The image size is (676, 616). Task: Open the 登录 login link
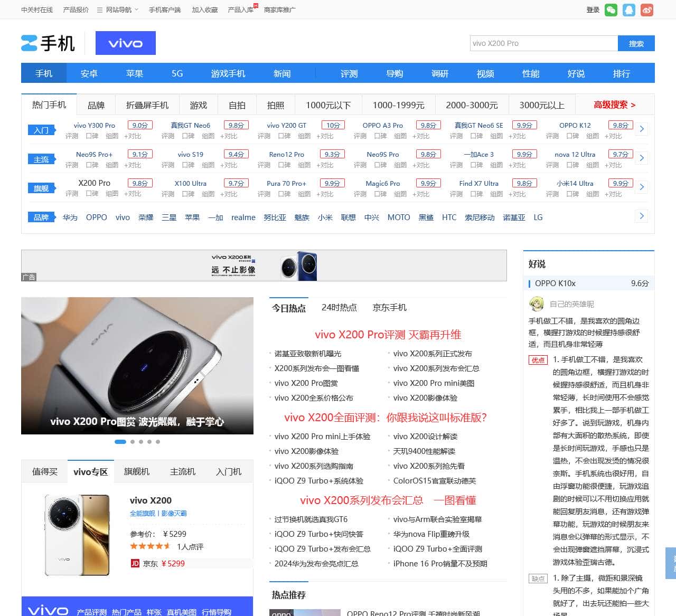coord(593,10)
